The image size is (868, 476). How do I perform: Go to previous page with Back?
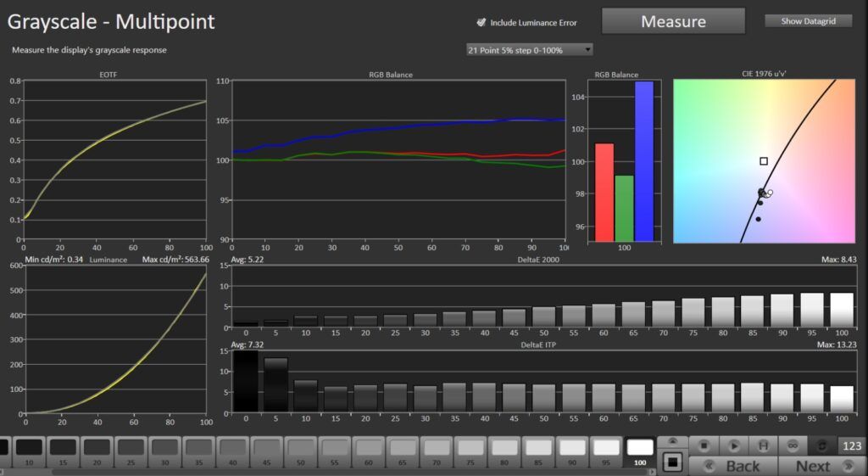[x=733, y=466]
